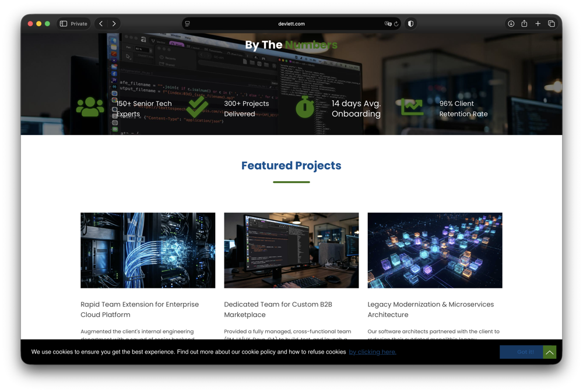Open the share menu
The image size is (583, 392).
point(524,24)
